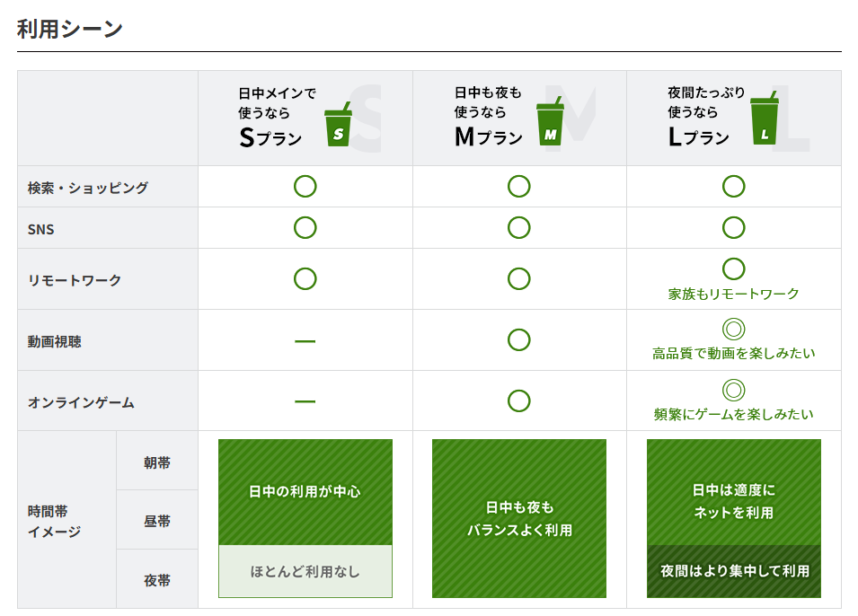Click the 利用シーン heading
Viewport: 858px width, 616px height.
pyautogui.click(x=69, y=29)
